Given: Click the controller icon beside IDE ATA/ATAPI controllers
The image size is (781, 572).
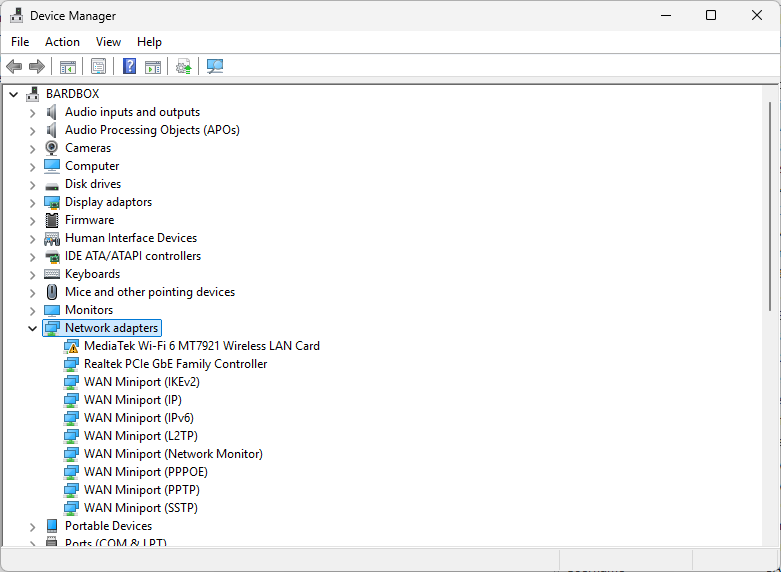Looking at the screenshot, I should tap(52, 257).
